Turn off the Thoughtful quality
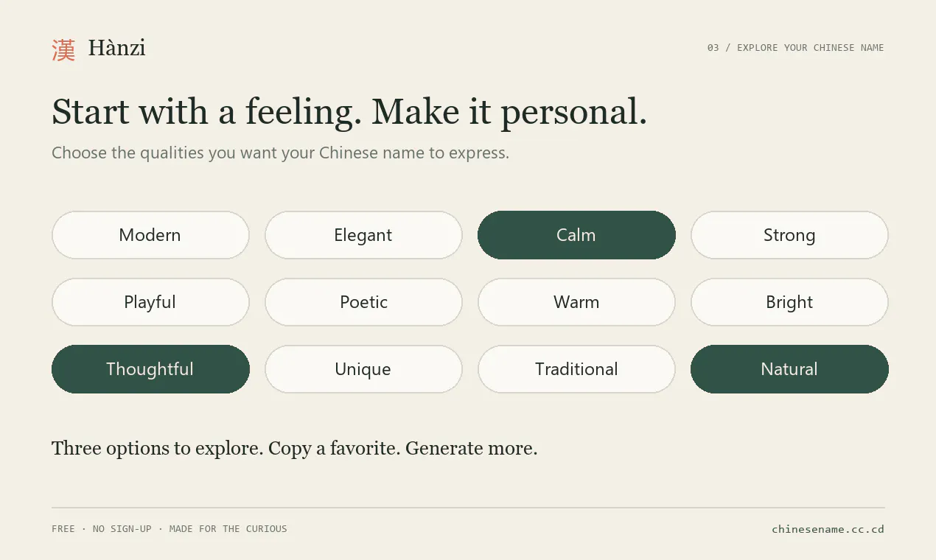Image resolution: width=936 pixels, height=560 pixels. [150, 369]
